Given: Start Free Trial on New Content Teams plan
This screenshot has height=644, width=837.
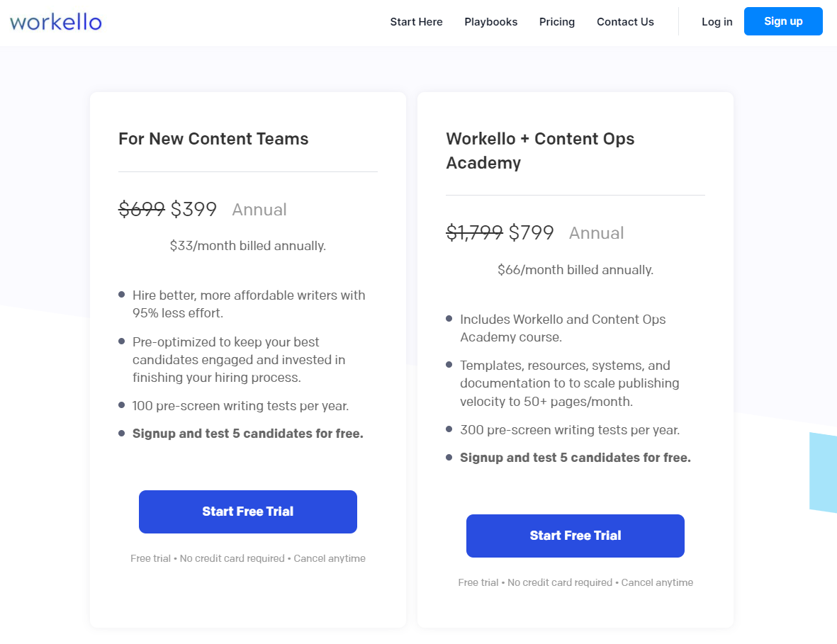Looking at the screenshot, I should pyautogui.click(x=247, y=512).
